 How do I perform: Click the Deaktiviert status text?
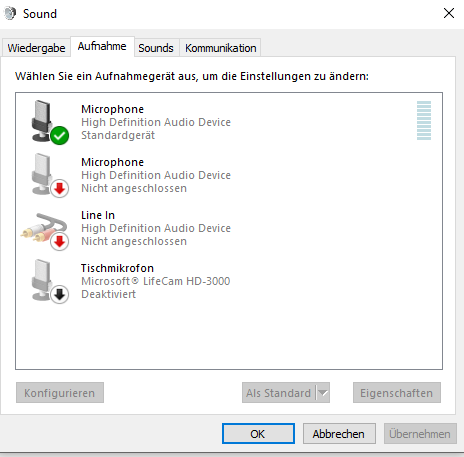coord(109,294)
